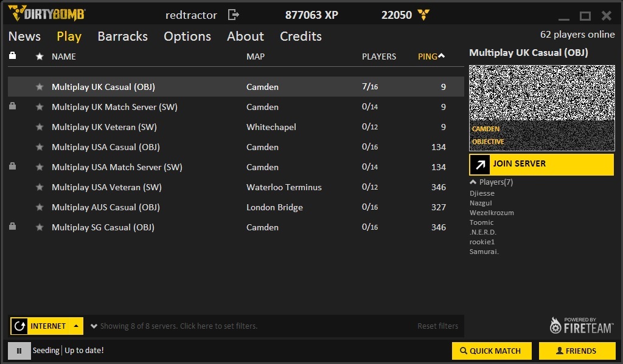Image resolution: width=623 pixels, height=364 pixels.
Task: Click the lock icon in the column header
Action: (x=12, y=56)
